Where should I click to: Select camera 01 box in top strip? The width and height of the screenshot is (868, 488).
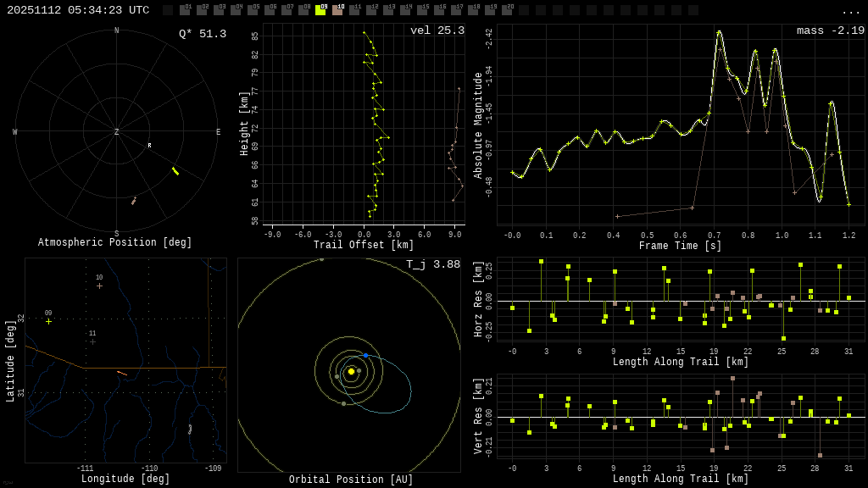(185, 10)
